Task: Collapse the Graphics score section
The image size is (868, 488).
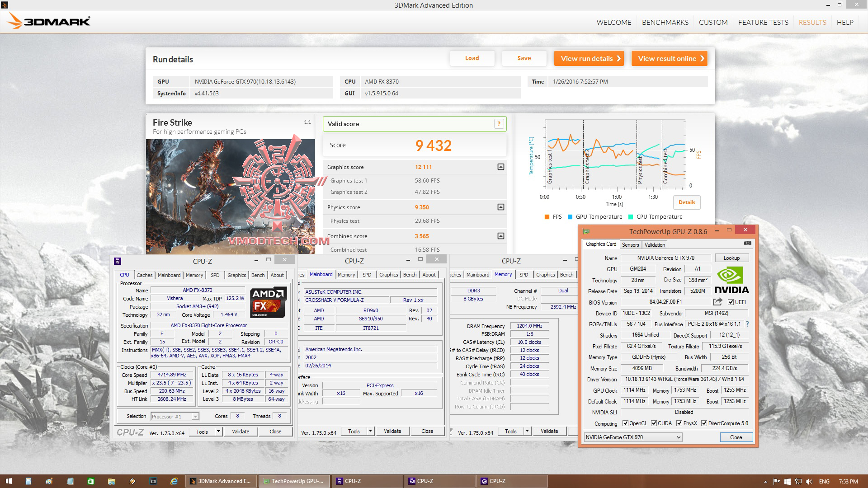Action: [x=500, y=167]
